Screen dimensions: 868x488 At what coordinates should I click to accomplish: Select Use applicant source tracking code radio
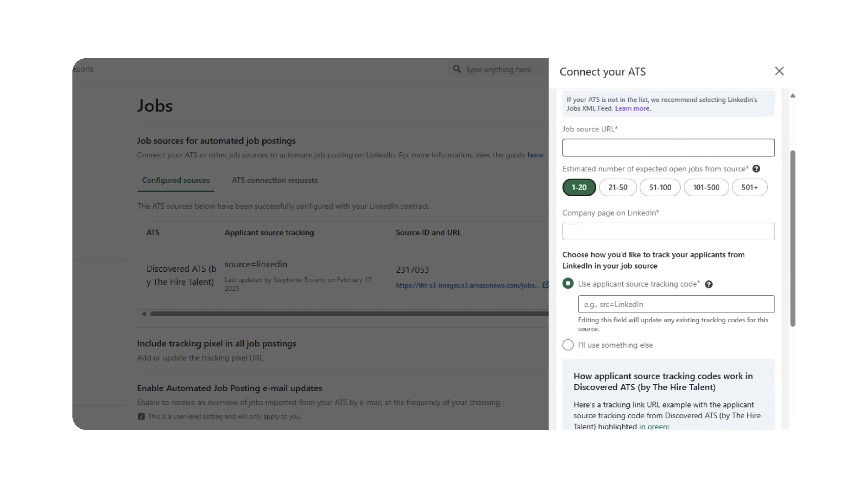[568, 284]
